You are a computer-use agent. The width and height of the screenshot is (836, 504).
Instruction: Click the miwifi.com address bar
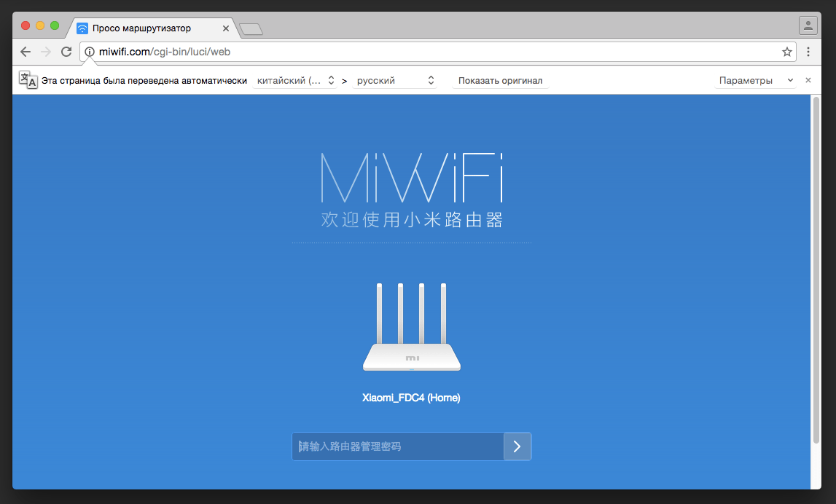pos(437,52)
